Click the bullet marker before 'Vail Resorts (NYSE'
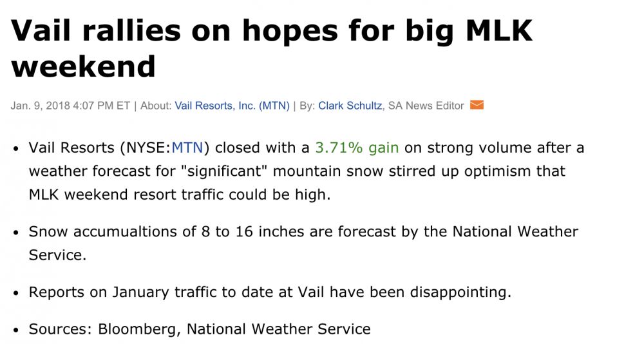The image size is (644, 344). click(16, 149)
